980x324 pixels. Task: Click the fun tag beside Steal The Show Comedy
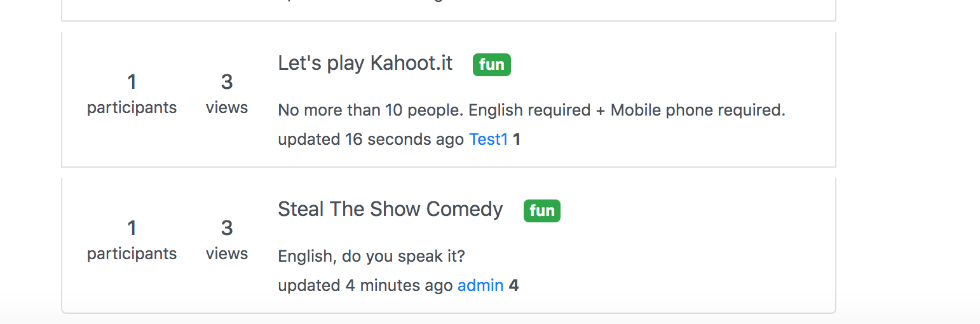(541, 211)
